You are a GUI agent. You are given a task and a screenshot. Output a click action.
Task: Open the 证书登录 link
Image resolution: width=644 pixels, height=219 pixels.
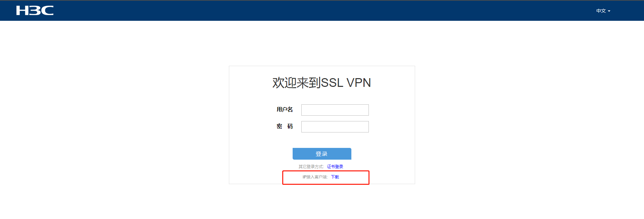point(335,167)
